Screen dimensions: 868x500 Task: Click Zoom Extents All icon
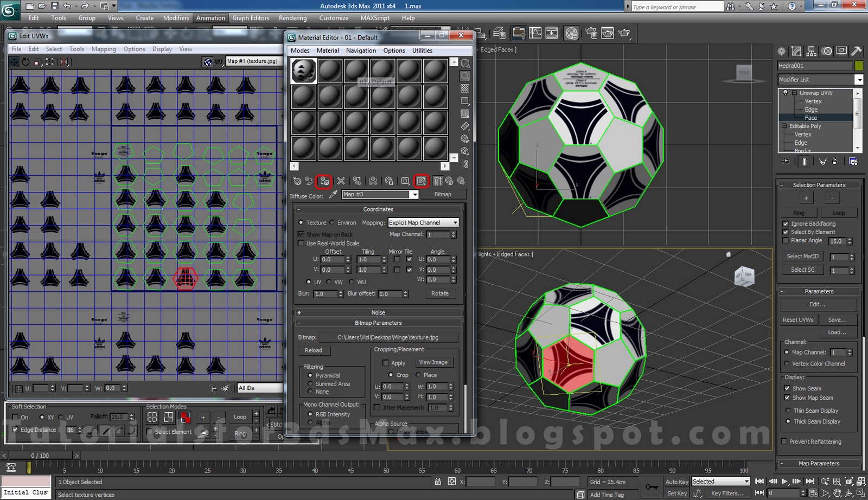pos(861,481)
